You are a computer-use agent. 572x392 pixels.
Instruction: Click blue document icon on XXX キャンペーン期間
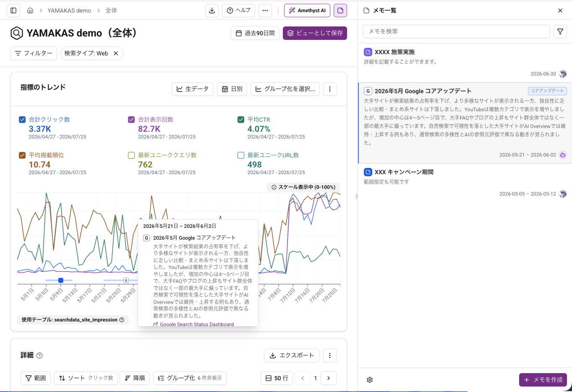(368, 172)
